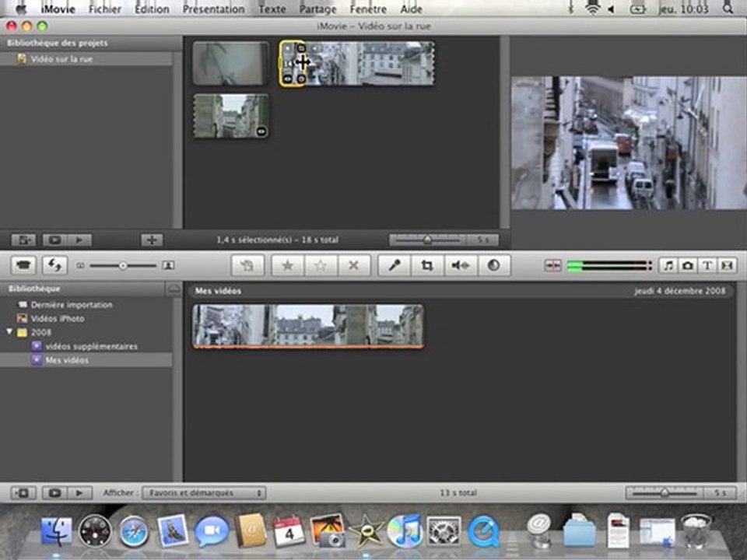Unmark selection (empty star)
Screen dimensions: 747x560
[321, 265]
